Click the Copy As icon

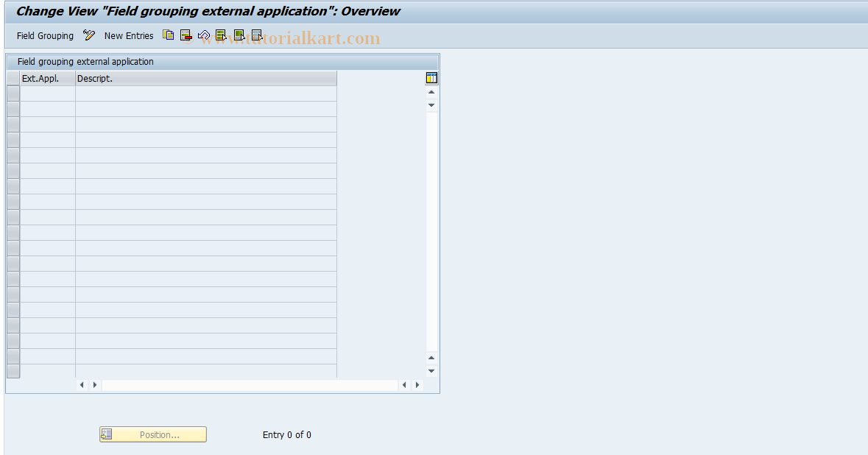(169, 35)
